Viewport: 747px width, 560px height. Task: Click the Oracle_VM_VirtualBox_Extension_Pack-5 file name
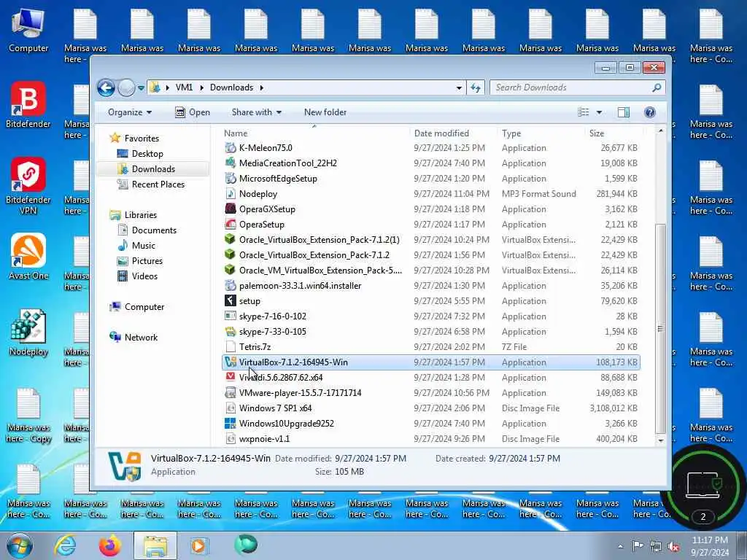click(x=320, y=270)
